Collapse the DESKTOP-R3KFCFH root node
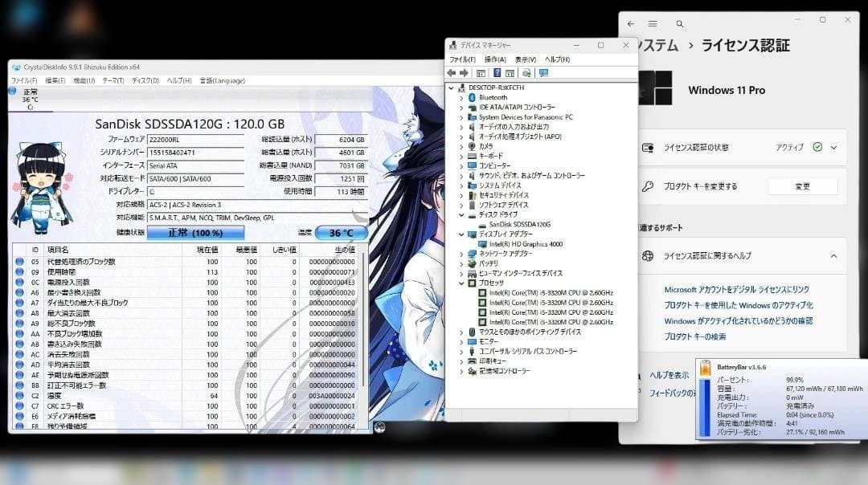This screenshot has height=485, width=868. click(x=451, y=88)
